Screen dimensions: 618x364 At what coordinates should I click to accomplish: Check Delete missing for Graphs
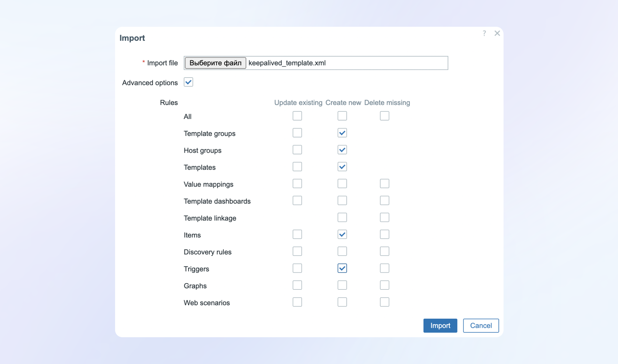pos(384,285)
